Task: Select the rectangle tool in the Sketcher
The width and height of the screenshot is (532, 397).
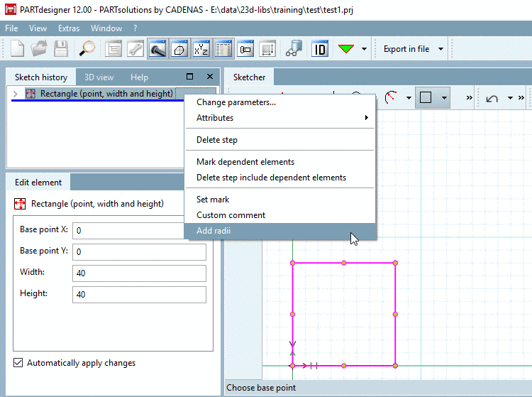Action: 426,97
